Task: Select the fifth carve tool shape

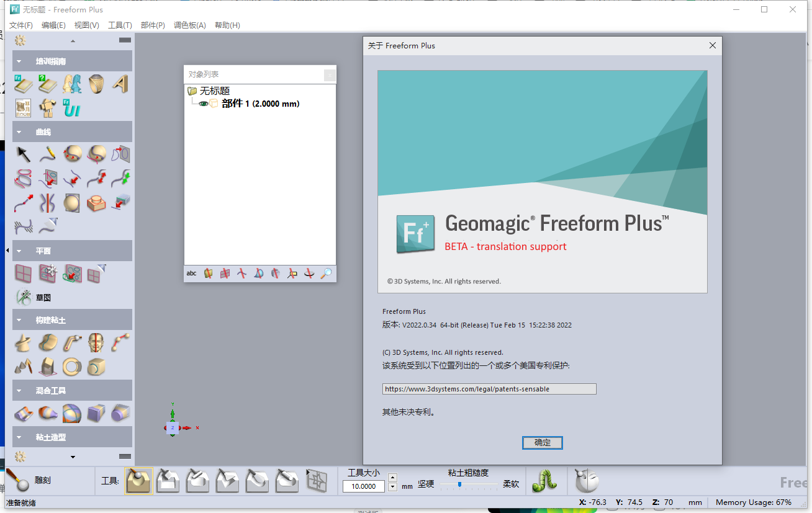Action: pyautogui.click(x=258, y=481)
